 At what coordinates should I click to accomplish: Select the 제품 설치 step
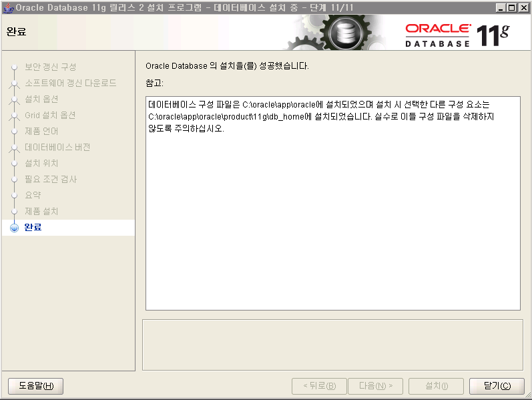[41, 211]
